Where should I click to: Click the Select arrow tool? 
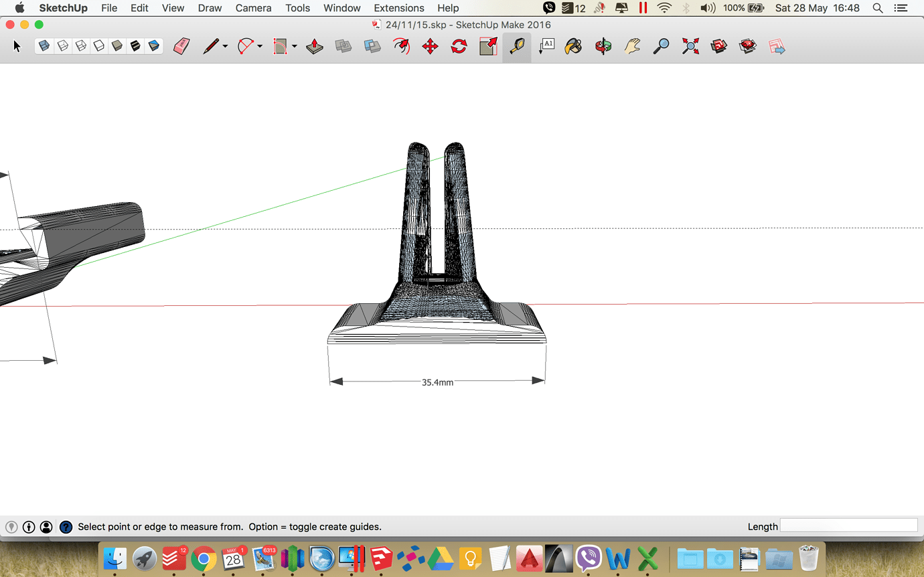[17, 46]
